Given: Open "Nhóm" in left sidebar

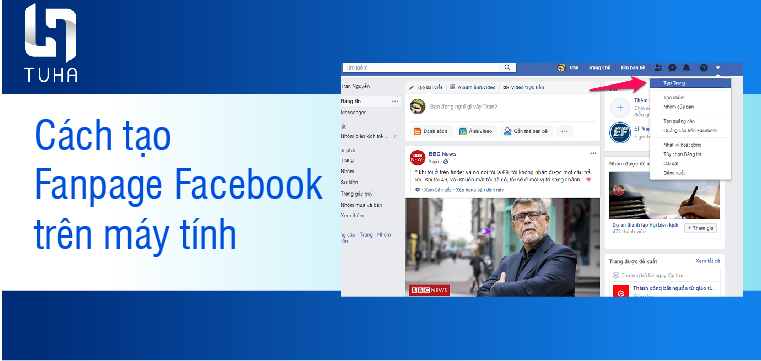Looking at the screenshot, I should [347, 171].
